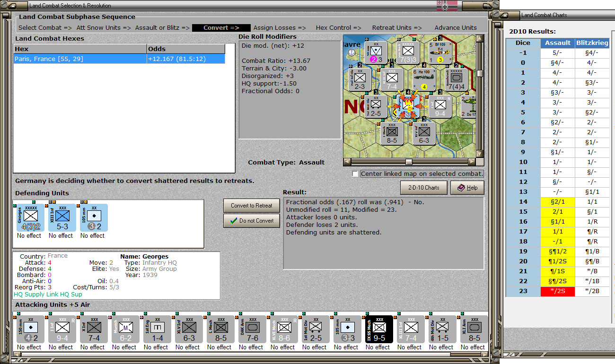
Task: Click the Assault column header in charts
Action: 558,43
